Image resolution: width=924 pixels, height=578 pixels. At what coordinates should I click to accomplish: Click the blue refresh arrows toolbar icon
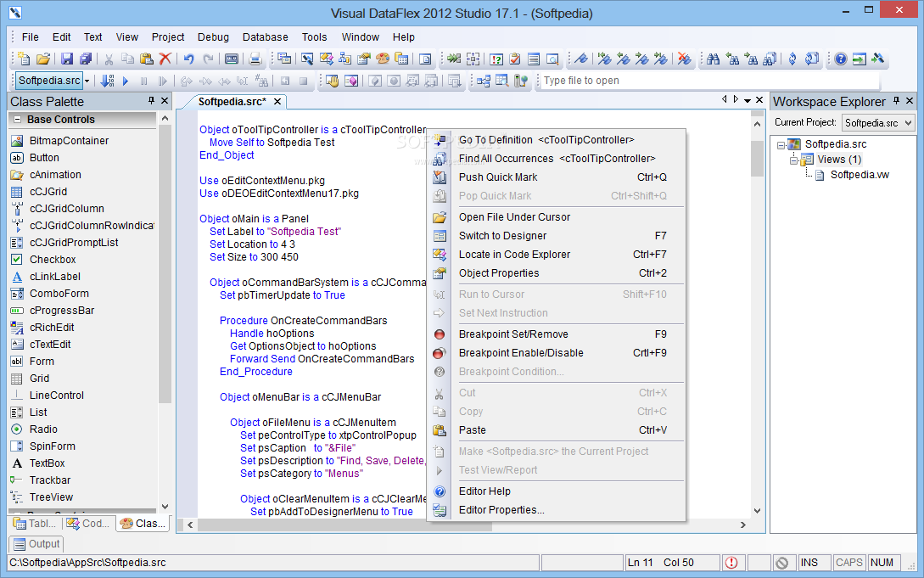pyautogui.click(x=792, y=59)
